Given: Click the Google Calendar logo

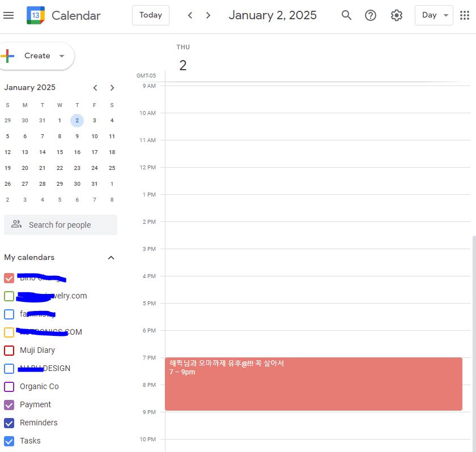Looking at the screenshot, I should coord(36,15).
